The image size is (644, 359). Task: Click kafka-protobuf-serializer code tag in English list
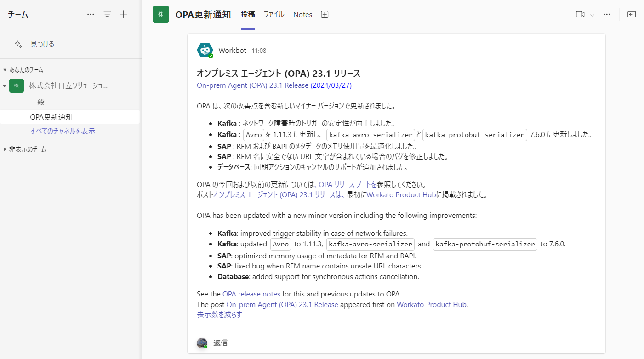[485, 244]
